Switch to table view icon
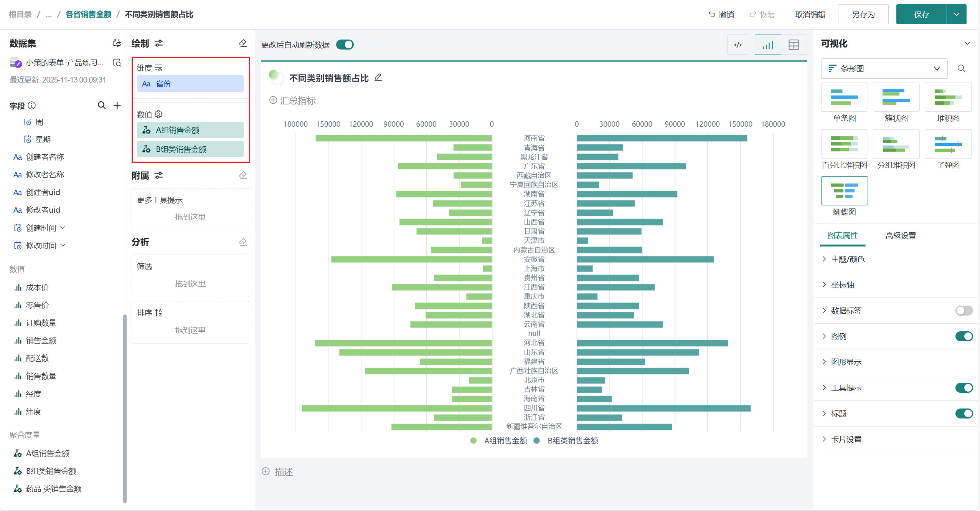Screen dimensions: 980x511 [x=794, y=45]
